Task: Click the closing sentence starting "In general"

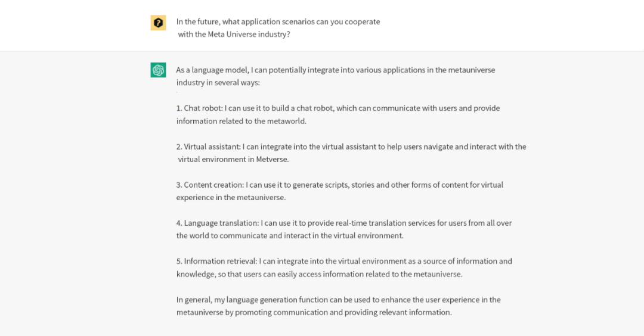Action: pos(338,300)
